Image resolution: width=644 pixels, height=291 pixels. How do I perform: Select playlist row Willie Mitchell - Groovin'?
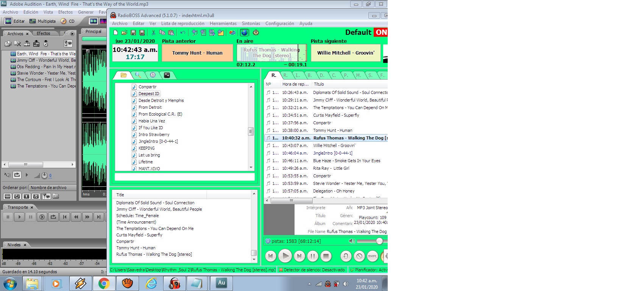coord(326,145)
